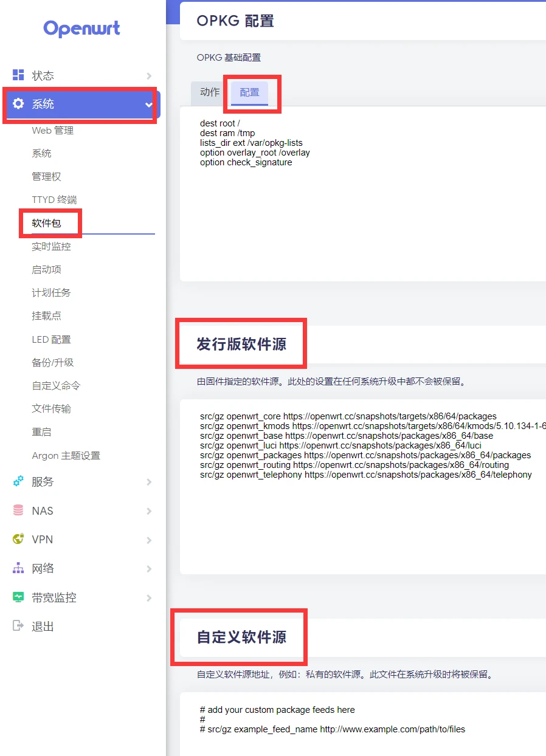Expand the 网络 menu chevron
Viewport: 546px width, 756px height.
click(149, 569)
